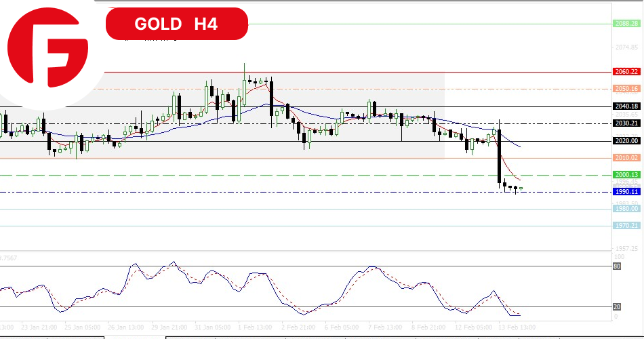This screenshot has height=339, width=644.
Task: Select the 2060.22 red resistance label
Action: click(626, 72)
